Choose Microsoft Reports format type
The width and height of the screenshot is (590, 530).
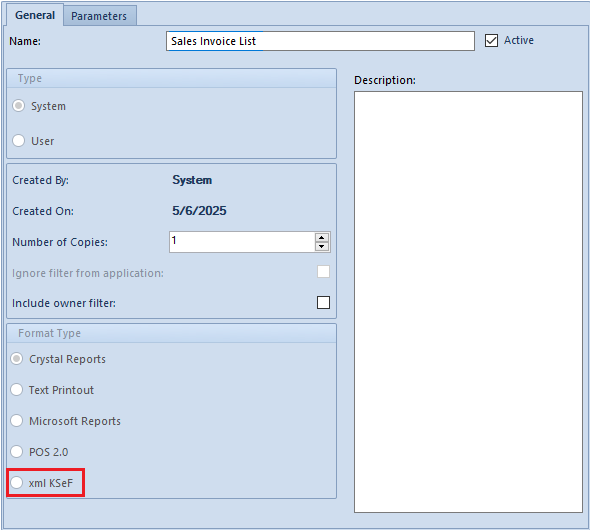tap(17, 420)
